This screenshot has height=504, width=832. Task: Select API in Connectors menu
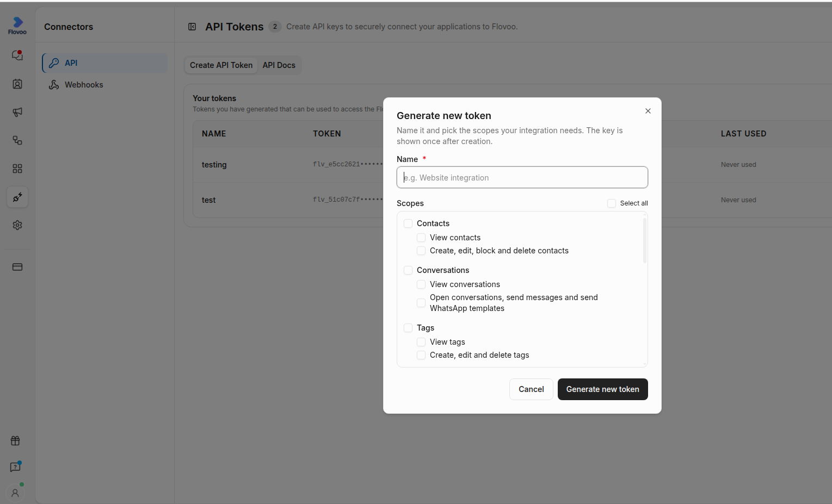tap(105, 63)
